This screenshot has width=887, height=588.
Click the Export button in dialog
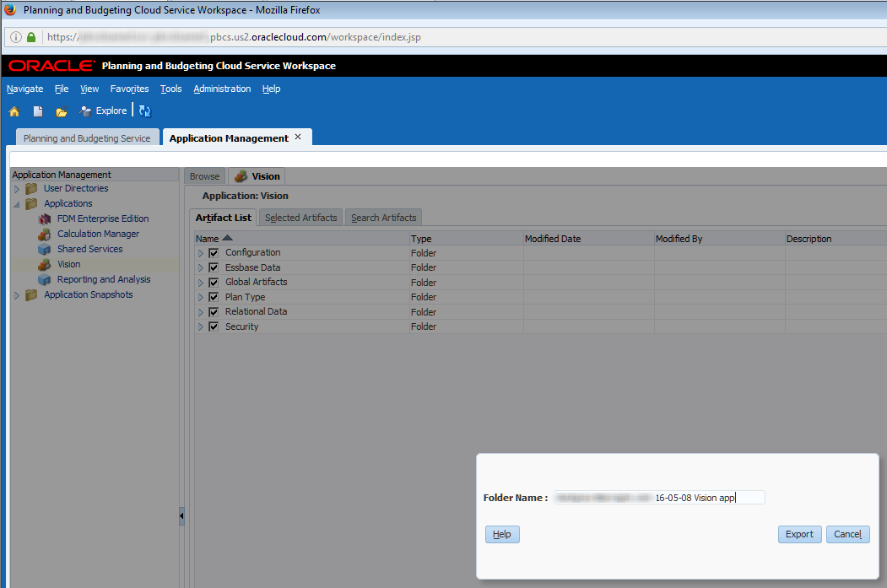[x=799, y=534]
